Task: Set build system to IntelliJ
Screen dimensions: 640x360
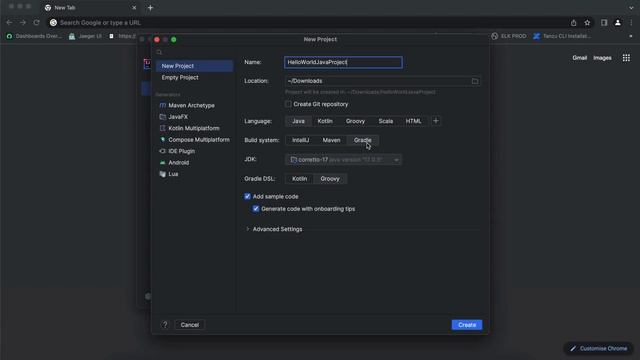Action: 300,140
